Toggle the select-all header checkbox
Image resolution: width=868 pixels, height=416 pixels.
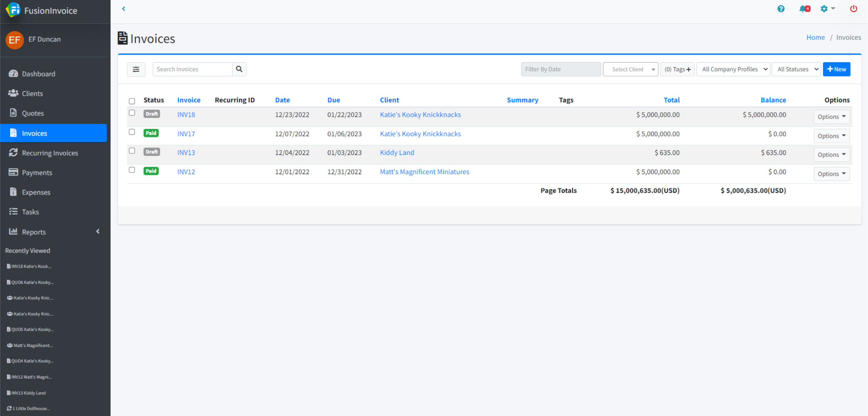(x=132, y=101)
